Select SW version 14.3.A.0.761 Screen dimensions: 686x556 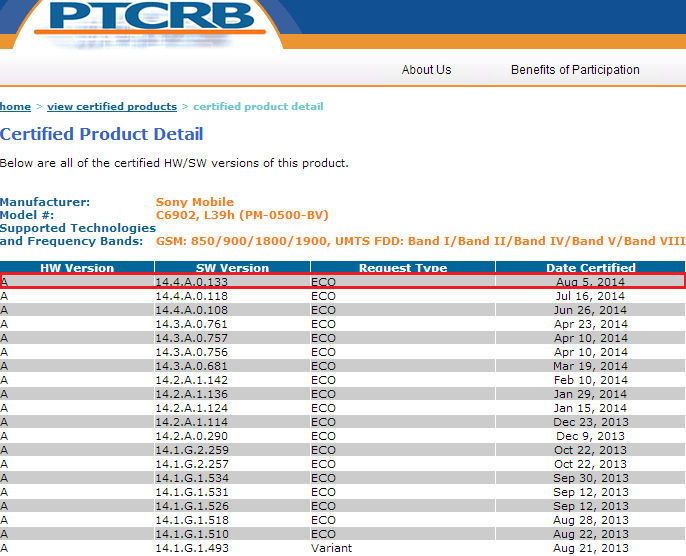192,324
